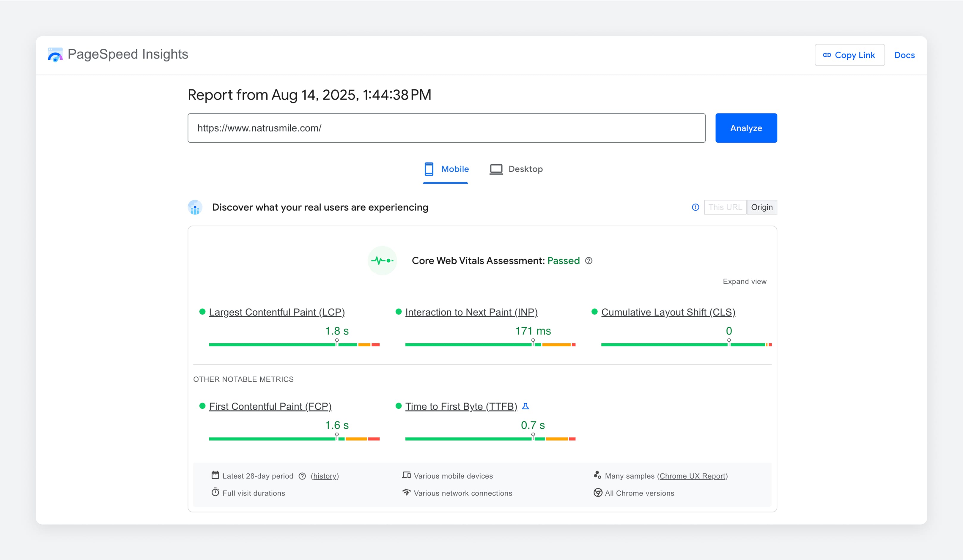Click the CLS distribution bar

[x=686, y=345]
